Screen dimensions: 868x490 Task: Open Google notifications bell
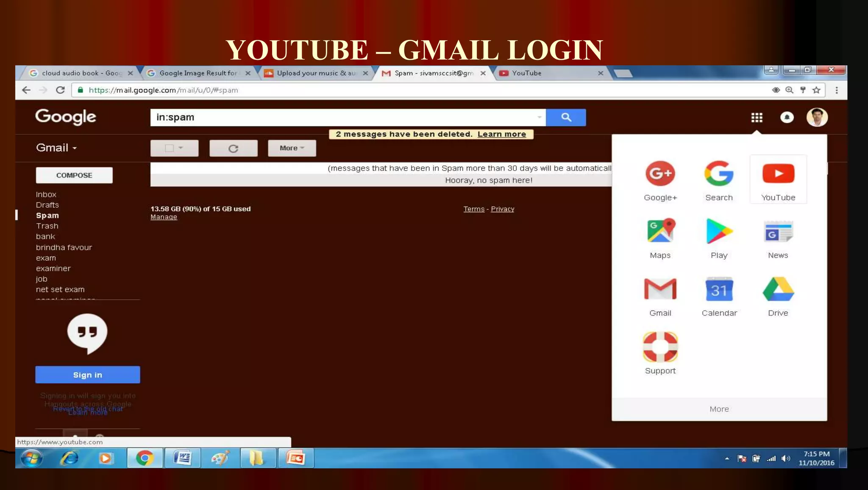click(x=787, y=118)
